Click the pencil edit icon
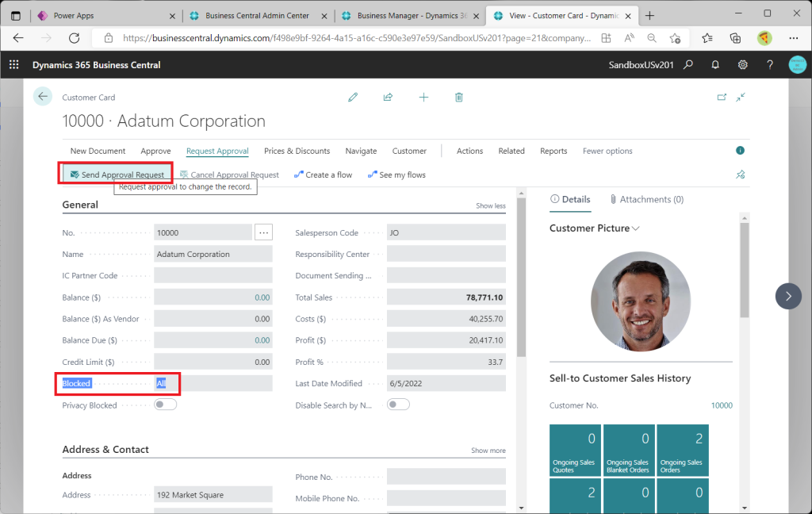 tap(353, 97)
